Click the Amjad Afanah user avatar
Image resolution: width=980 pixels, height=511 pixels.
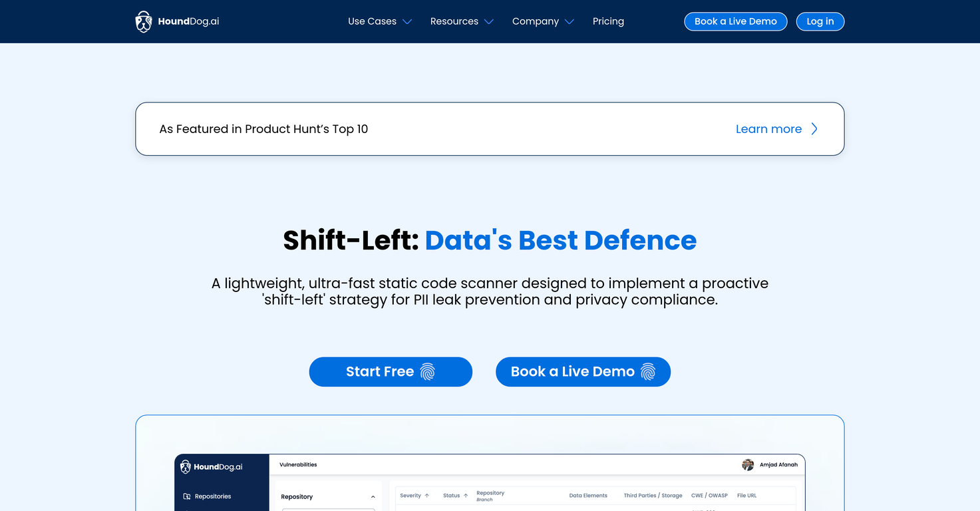pos(748,464)
